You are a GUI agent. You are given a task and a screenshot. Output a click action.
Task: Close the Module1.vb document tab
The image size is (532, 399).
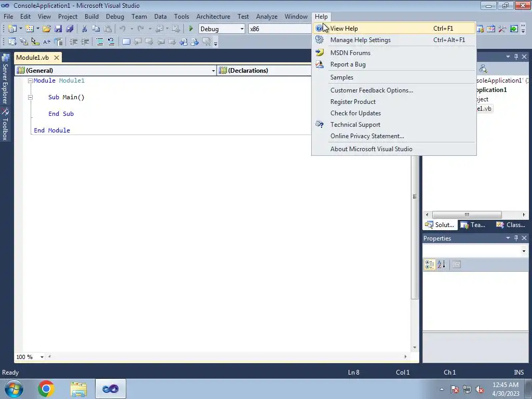coord(57,58)
